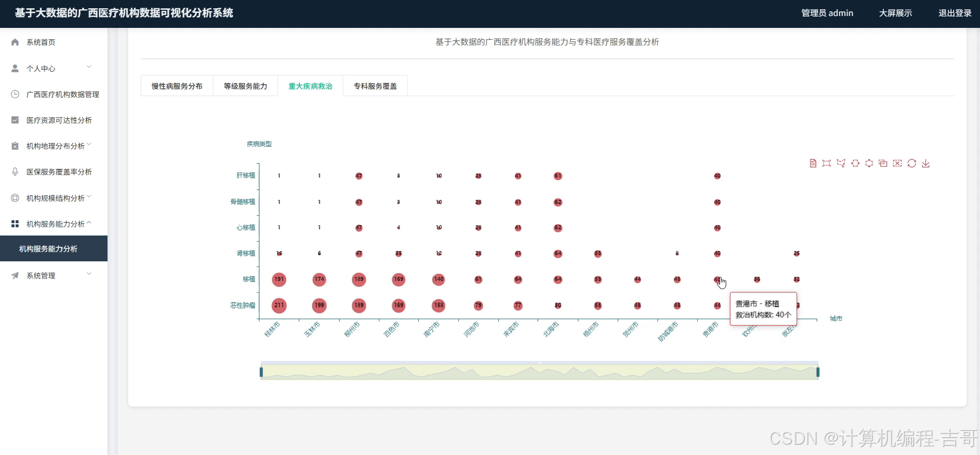Switch to the 等级服务能力 tab
This screenshot has height=455, width=980.
coord(246,86)
